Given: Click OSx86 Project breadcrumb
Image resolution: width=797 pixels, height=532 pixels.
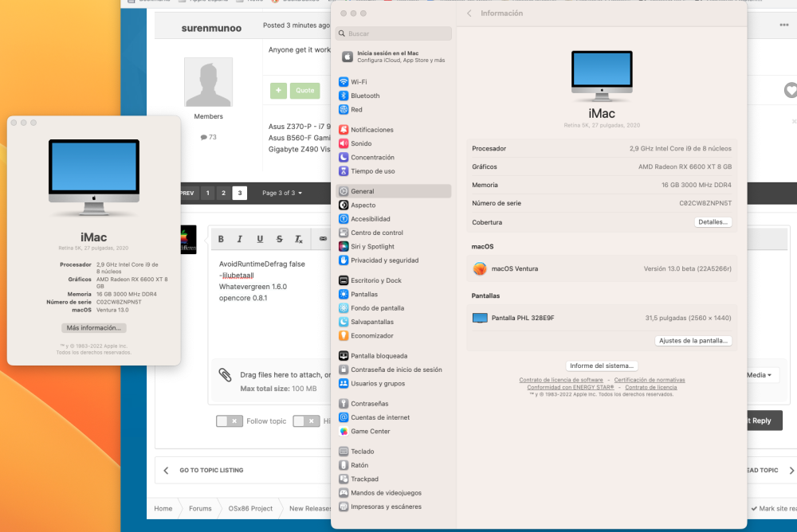Looking at the screenshot, I should pyautogui.click(x=250, y=508).
